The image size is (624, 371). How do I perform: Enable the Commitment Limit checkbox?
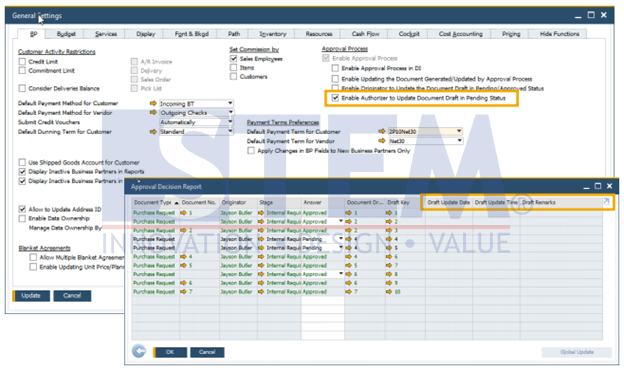[22, 70]
